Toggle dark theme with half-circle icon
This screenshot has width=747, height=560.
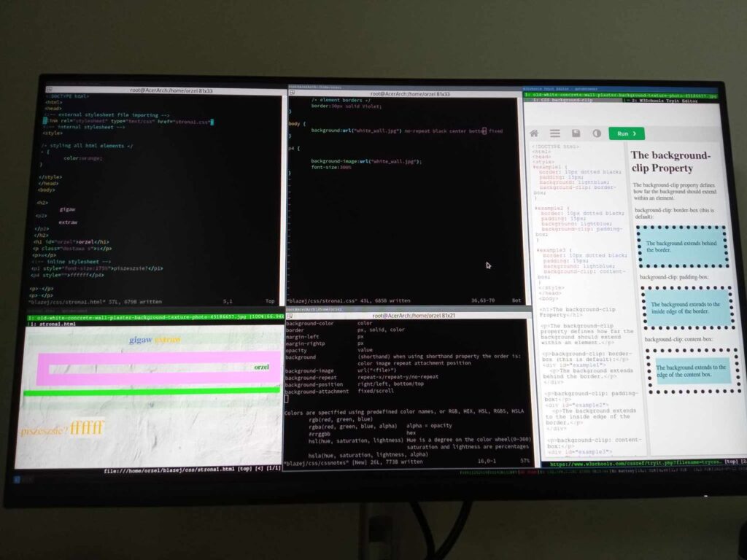tap(597, 133)
